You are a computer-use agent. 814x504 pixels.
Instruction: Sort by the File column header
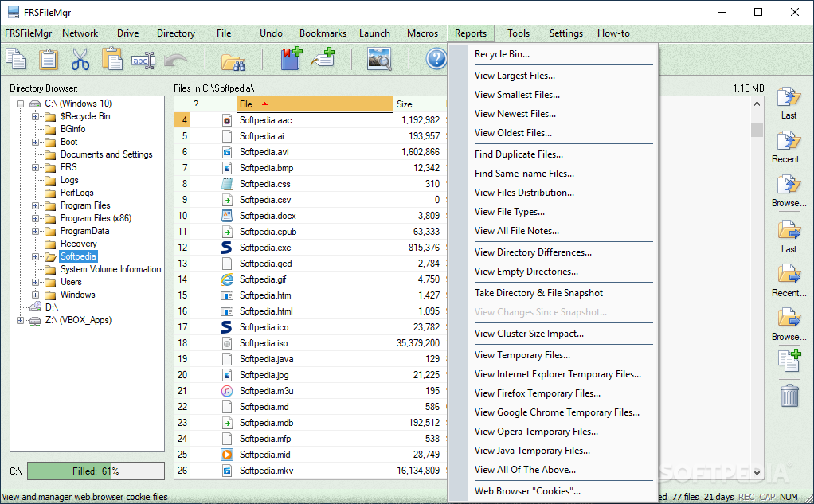point(315,104)
